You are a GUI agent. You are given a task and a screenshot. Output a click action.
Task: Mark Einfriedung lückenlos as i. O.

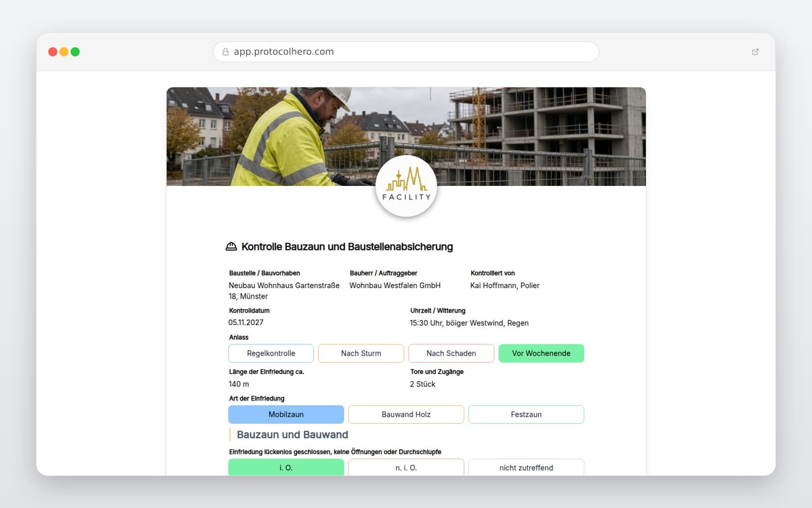point(286,467)
